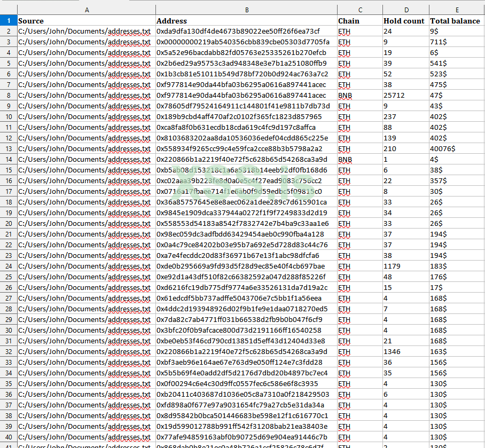Click hold count 25712
This screenshot has width=485, height=448.
click(x=406, y=95)
